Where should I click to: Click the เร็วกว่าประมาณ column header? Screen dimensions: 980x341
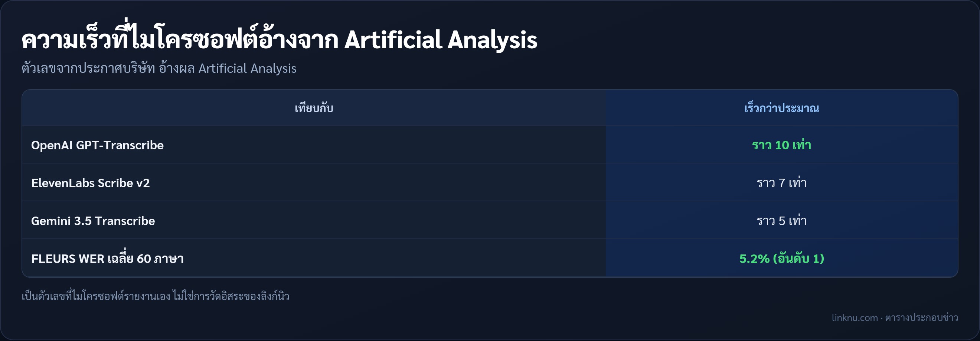coord(781,108)
